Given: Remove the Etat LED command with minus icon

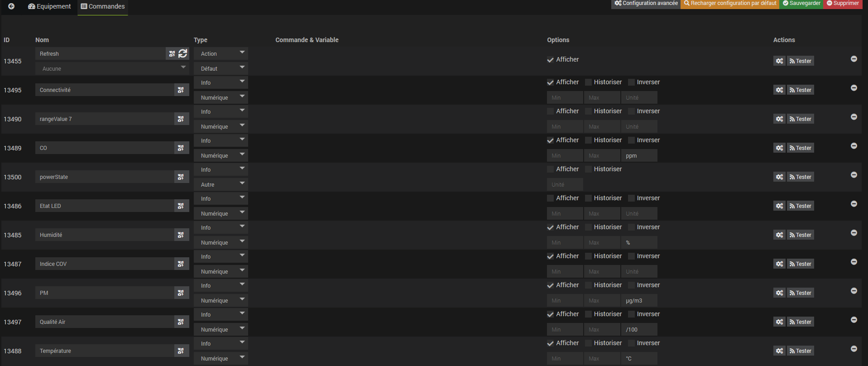Looking at the screenshot, I should [x=854, y=204].
